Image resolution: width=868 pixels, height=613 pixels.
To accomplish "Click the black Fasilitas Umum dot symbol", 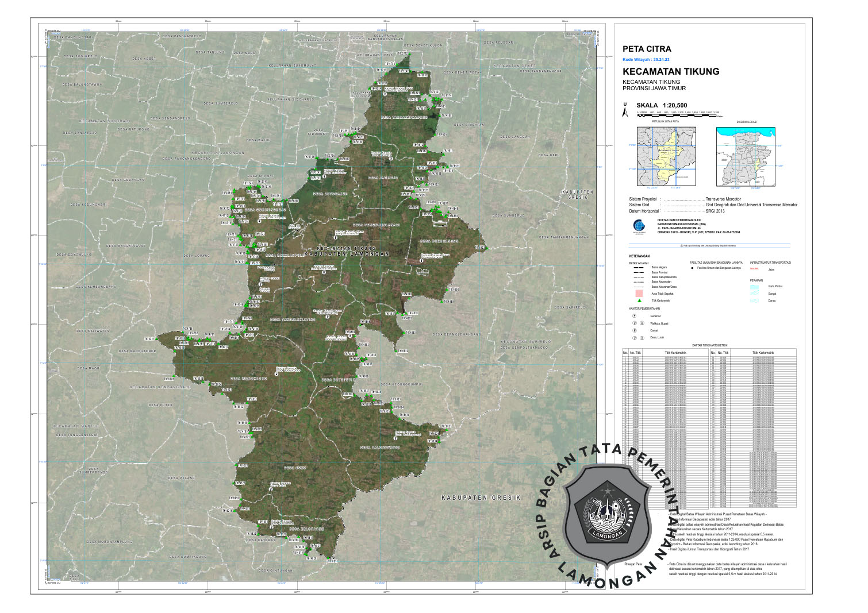I will click(x=692, y=268).
